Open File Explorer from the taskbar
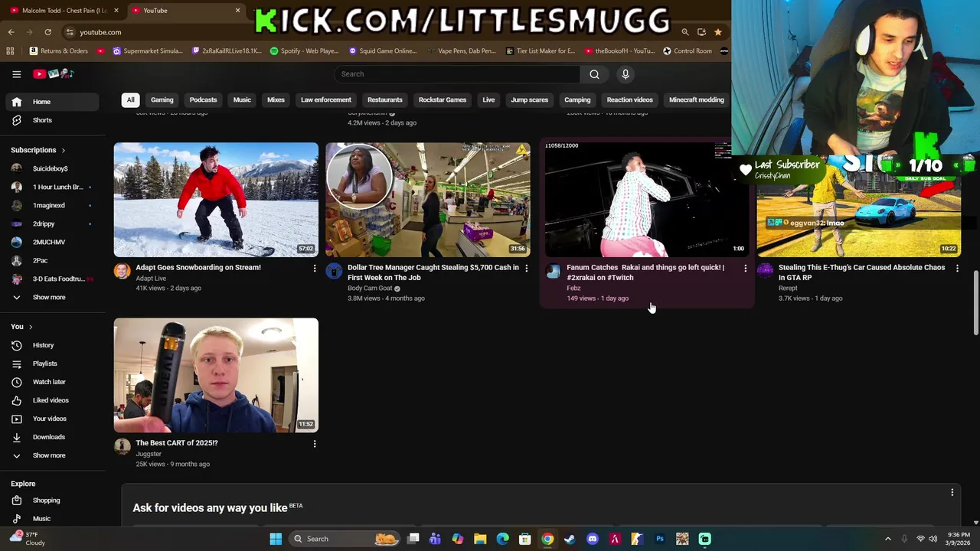The width and height of the screenshot is (980, 551). tap(480, 539)
